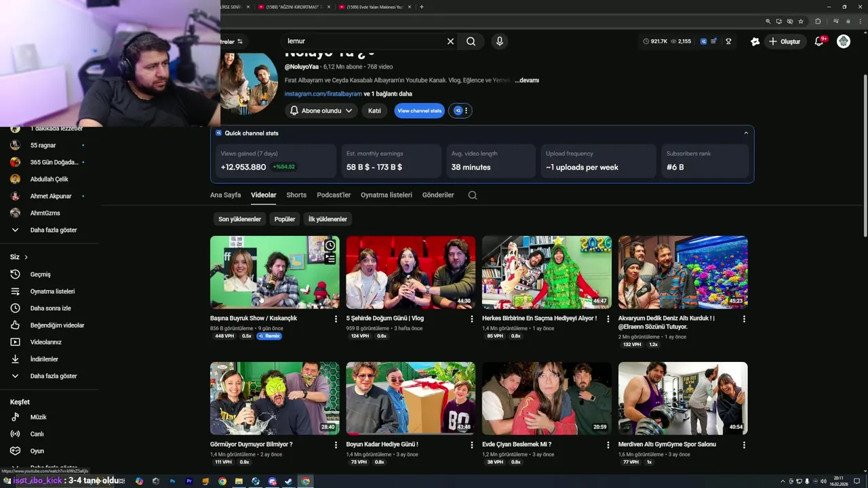The image size is (868, 488).
Task: Click the Remix badge on first video
Action: click(x=269, y=336)
